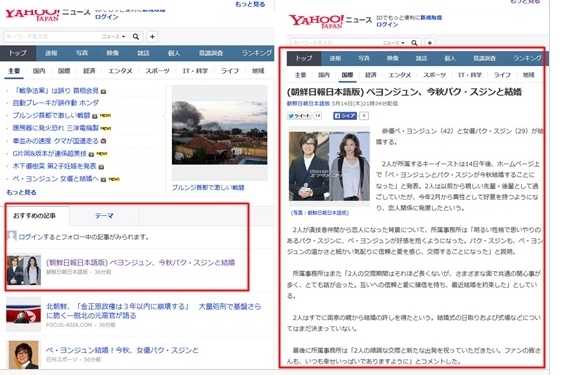Image resolution: width=586 pixels, height=375 pixels.
Task: Open the ニュース dropdown in left search box
Action: pos(114,36)
